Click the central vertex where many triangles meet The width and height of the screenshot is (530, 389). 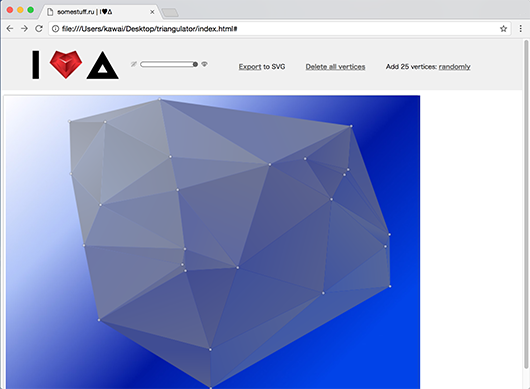tap(238, 268)
